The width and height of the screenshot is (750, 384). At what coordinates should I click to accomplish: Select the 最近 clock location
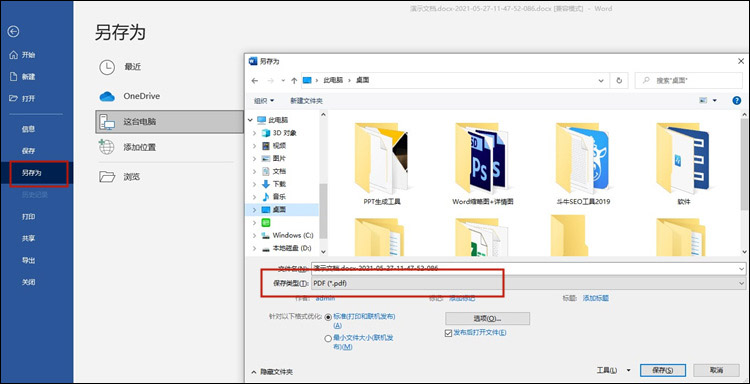[121, 67]
